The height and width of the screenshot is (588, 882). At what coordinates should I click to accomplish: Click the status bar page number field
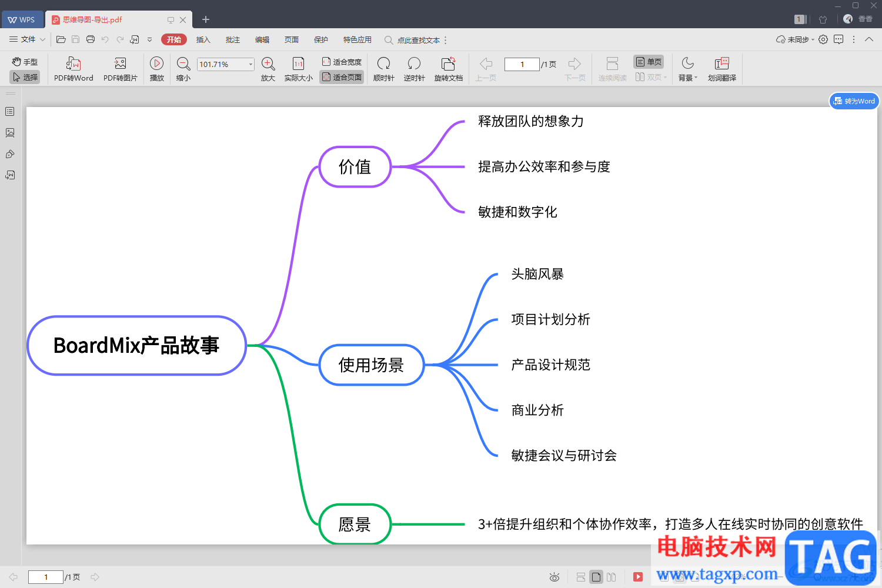pos(45,577)
